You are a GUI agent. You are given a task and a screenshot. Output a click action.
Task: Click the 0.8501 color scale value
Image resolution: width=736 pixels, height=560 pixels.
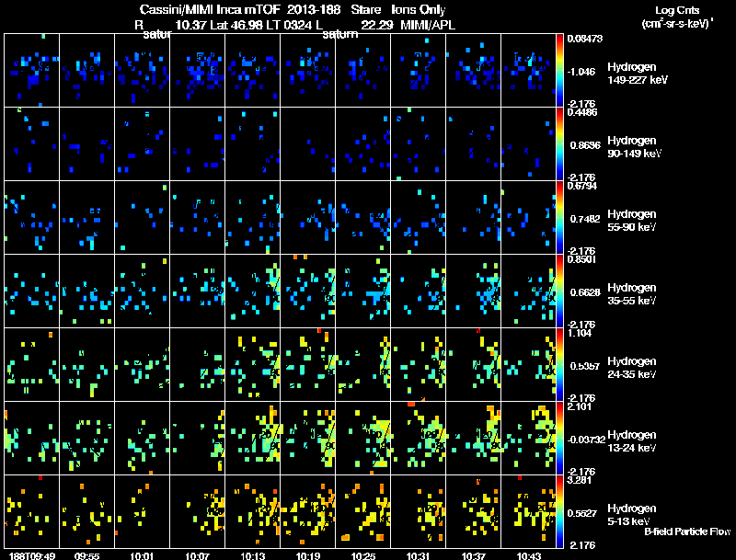click(x=582, y=259)
